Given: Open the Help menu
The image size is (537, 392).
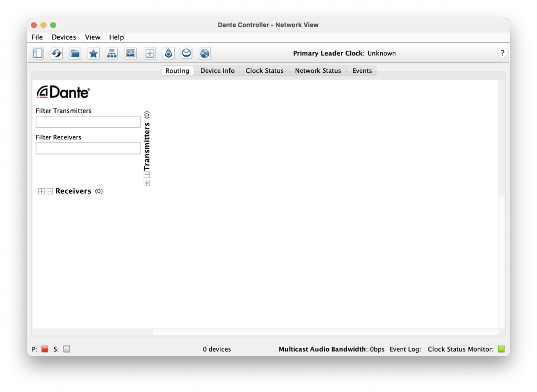Looking at the screenshot, I should (116, 37).
